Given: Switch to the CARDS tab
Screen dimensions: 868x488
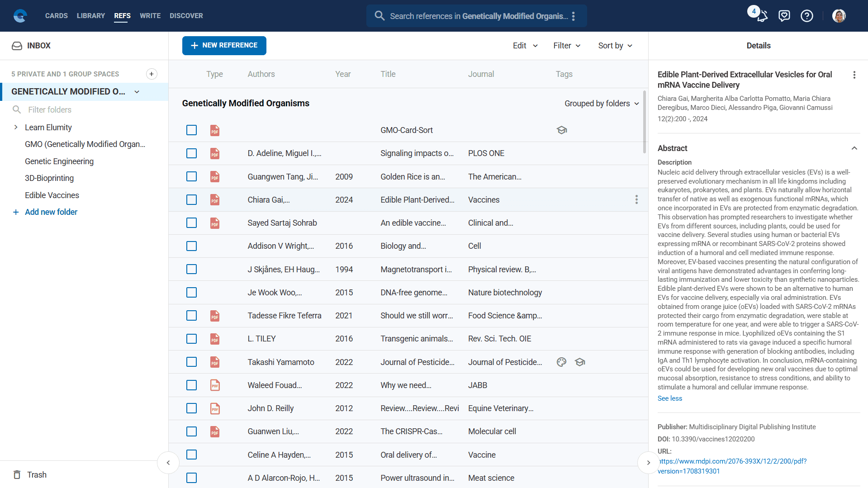Looking at the screenshot, I should click(57, 16).
